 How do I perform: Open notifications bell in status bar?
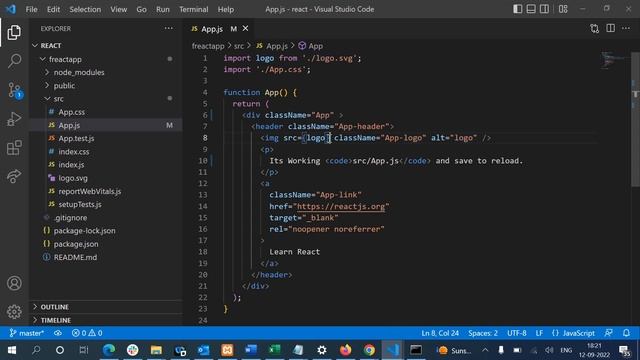(627, 333)
